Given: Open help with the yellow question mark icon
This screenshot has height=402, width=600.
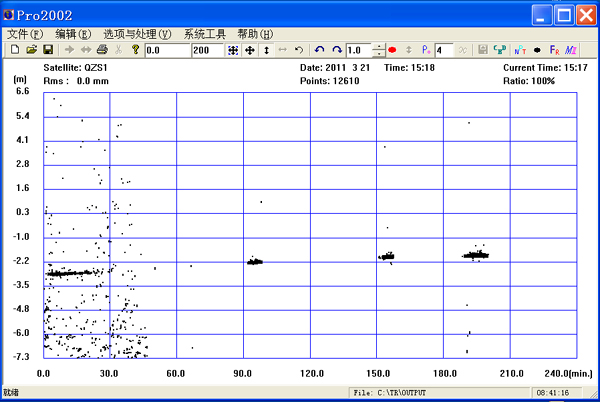Looking at the screenshot, I should click(x=135, y=50).
